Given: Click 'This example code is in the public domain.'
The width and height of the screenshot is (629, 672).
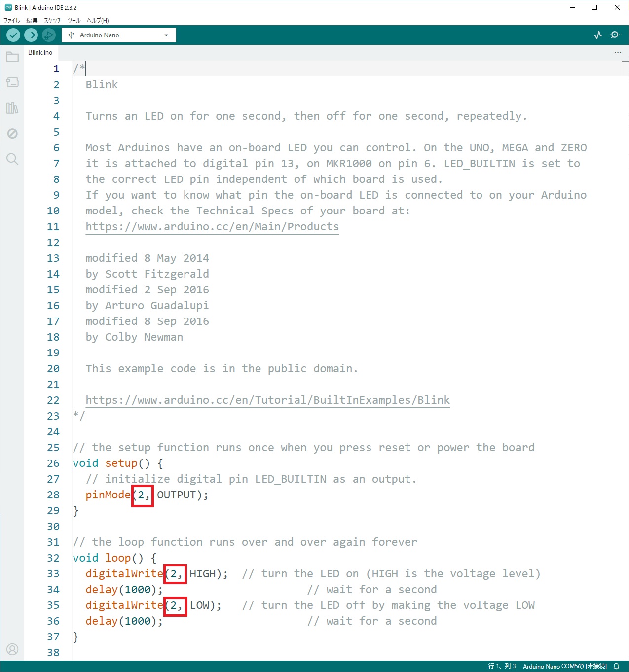Looking at the screenshot, I should click(x=222, y=369).
